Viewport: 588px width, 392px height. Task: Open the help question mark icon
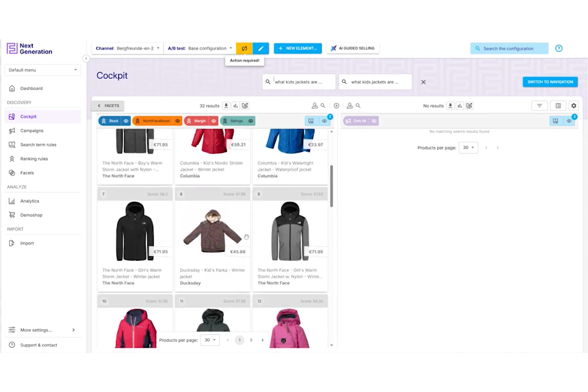(559, 48)
